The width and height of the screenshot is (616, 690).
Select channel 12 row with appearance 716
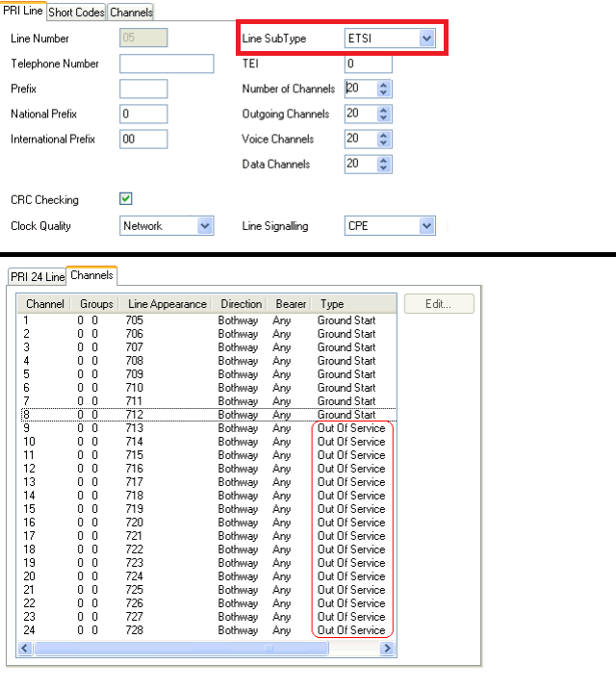point(207,469)
